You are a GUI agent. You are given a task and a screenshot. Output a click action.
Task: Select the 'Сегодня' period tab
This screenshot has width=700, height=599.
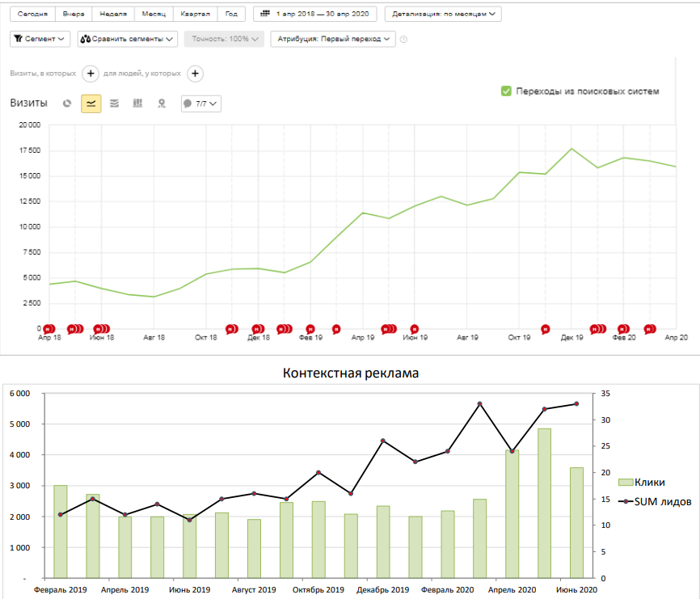pyautogui.click(x=32, y=14)
